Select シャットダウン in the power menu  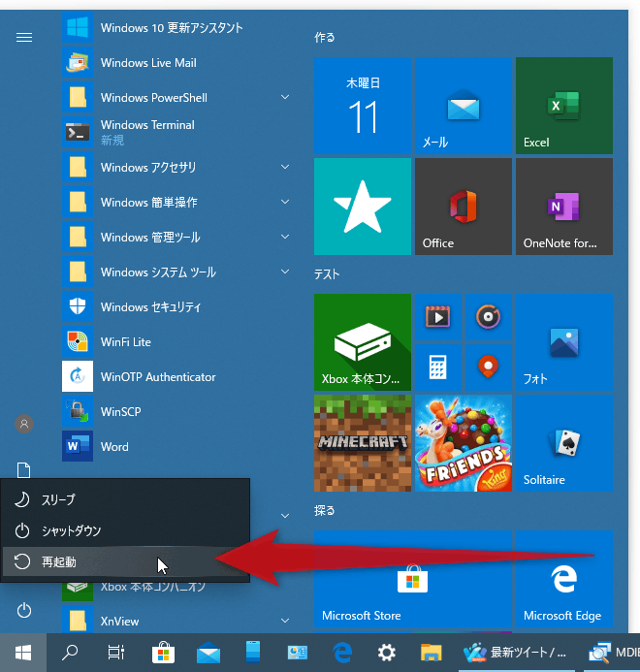(125, 530)
